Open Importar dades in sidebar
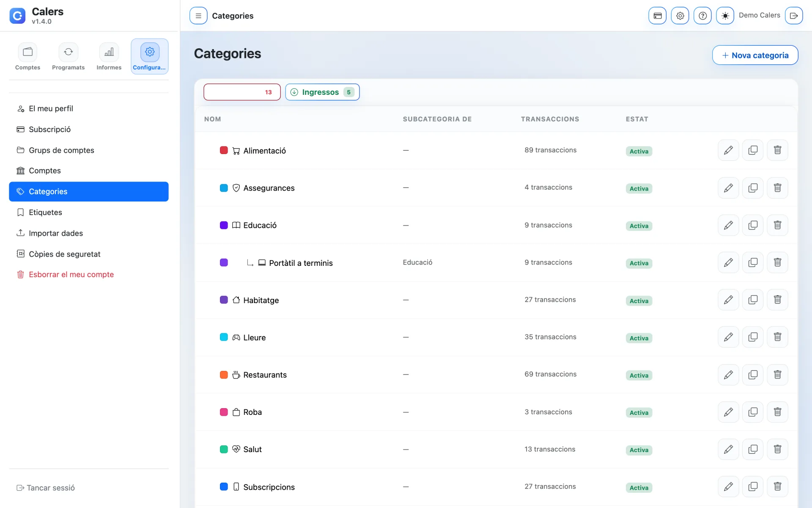Screen dimensions: 812x508 89,233
